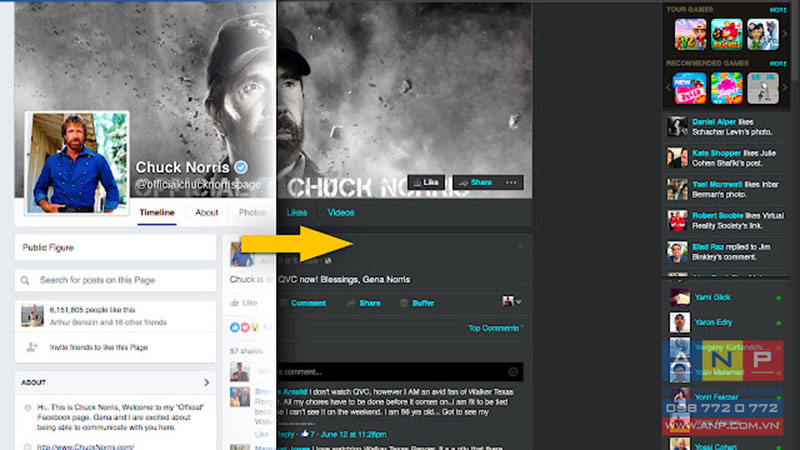Open the third recommended game icon
The image size is (800, 450).
click(763, 88)
